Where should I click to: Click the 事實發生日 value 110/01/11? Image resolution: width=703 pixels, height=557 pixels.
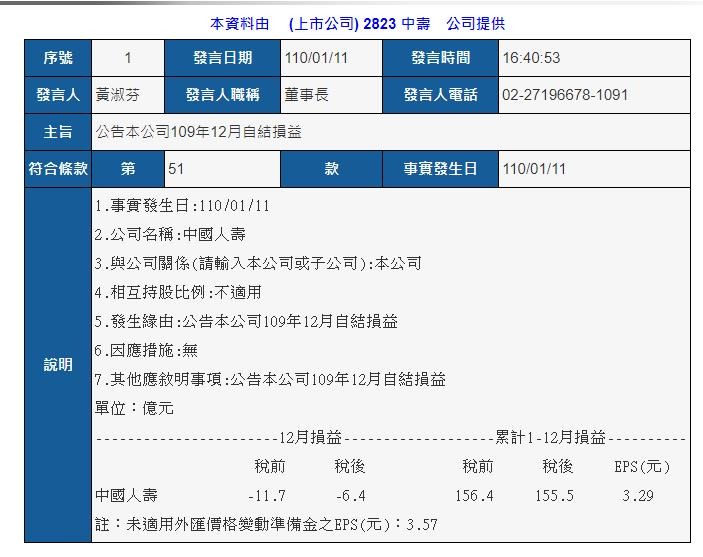click(x=534, y=169)
